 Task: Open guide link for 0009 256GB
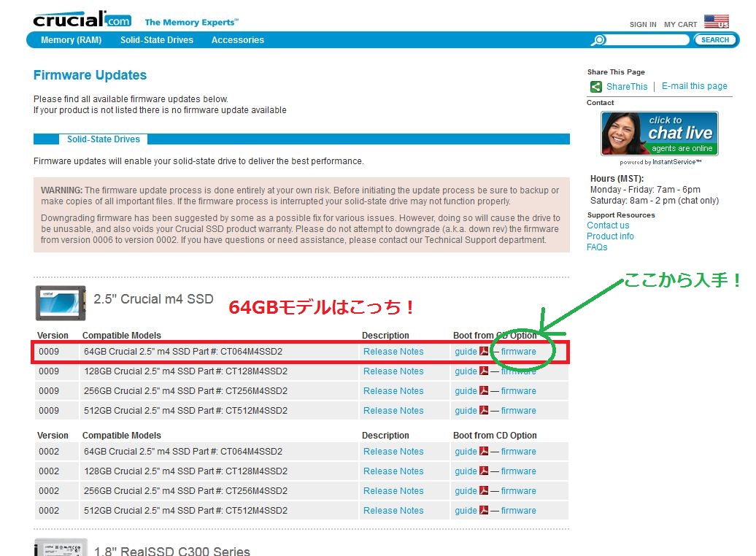466,391
